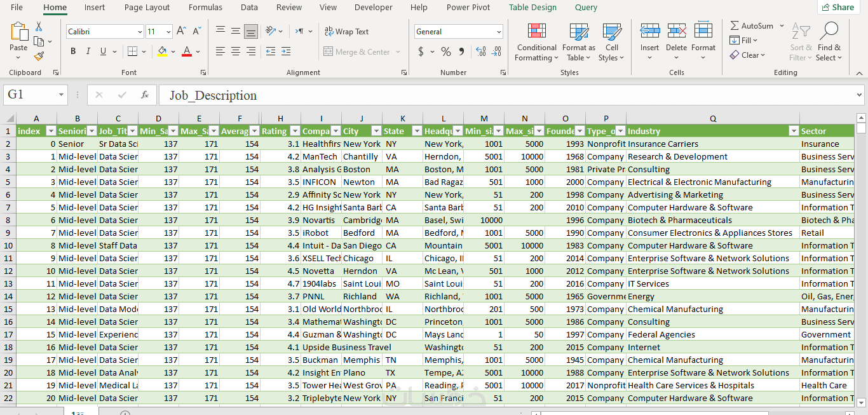Toggle Italic formatting
This screenshot has width=868, height=415.
(88, 51)
